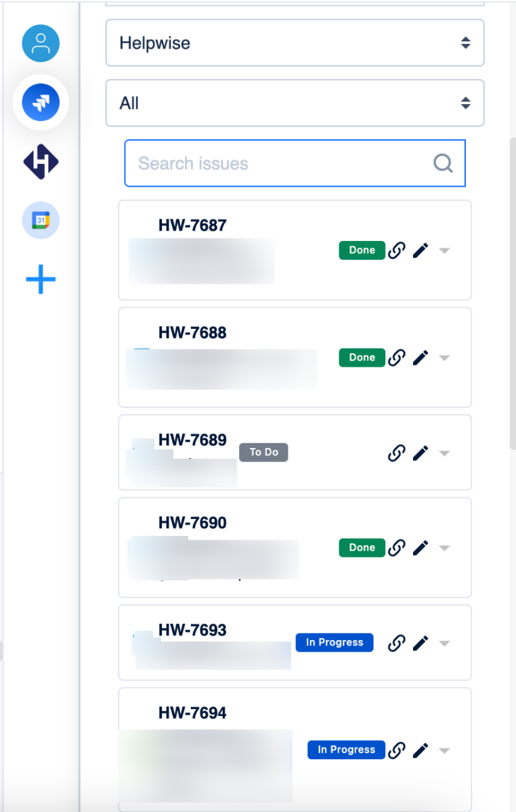Toggle the To Do status on HW-7689
Viewport: 516px width, 812px height.
click(x=263, y=452)
